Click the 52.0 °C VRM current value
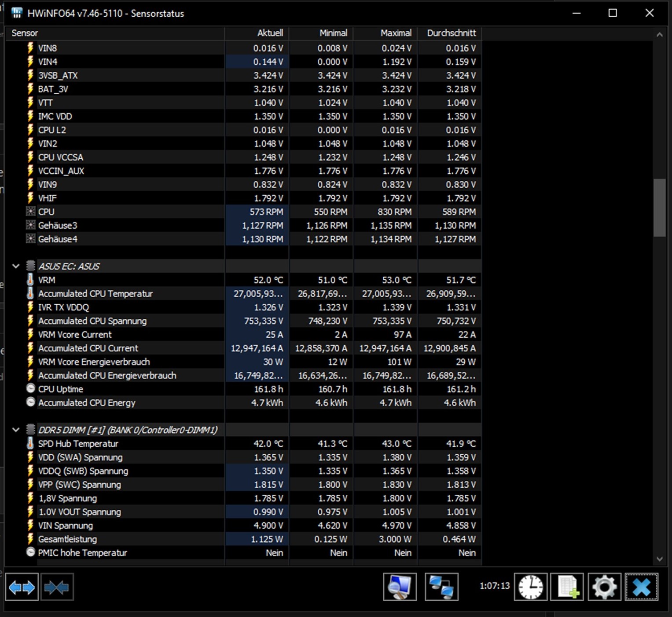The height and width of the screenshot is (617, 672). click(x=268, y=280)
